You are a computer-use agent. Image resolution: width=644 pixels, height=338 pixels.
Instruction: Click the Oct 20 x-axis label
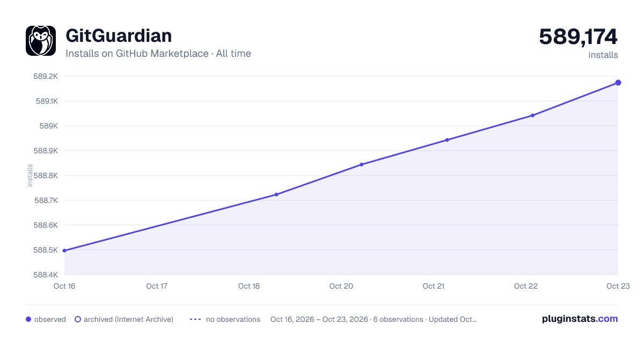point(341,286)
